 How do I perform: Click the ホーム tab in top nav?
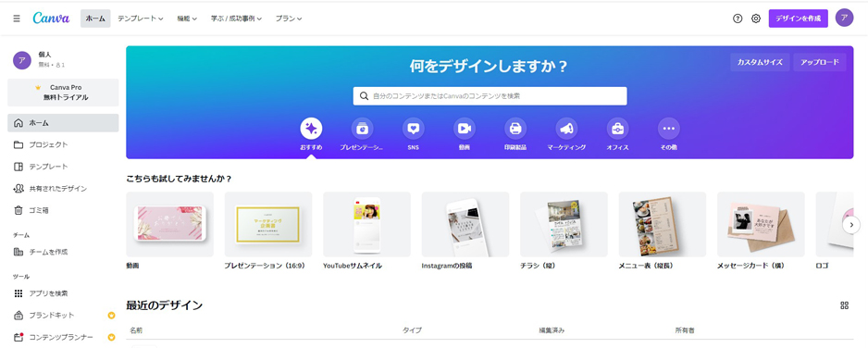95,19
